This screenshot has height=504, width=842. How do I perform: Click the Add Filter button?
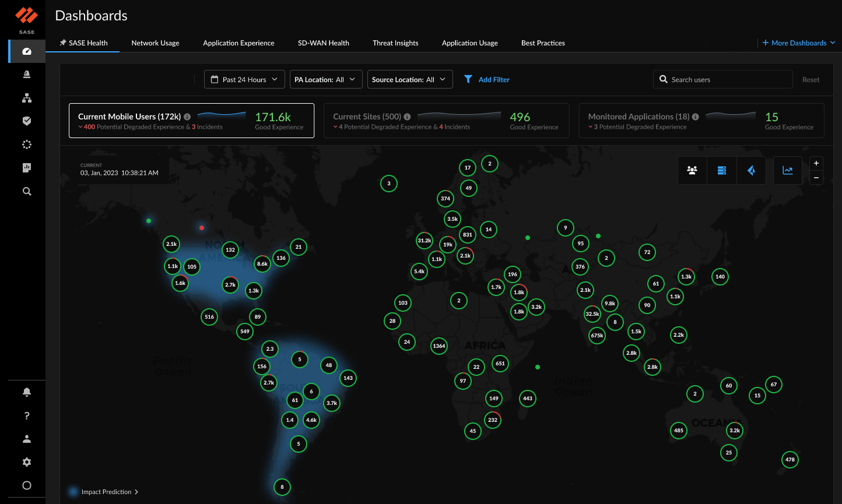[486, 79]
